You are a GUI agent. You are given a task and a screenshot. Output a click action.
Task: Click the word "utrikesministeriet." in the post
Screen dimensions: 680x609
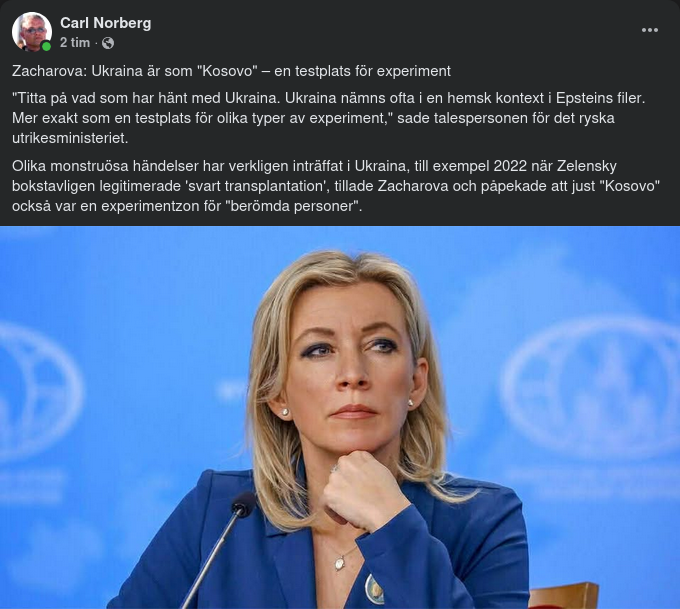tap(70, 138)
